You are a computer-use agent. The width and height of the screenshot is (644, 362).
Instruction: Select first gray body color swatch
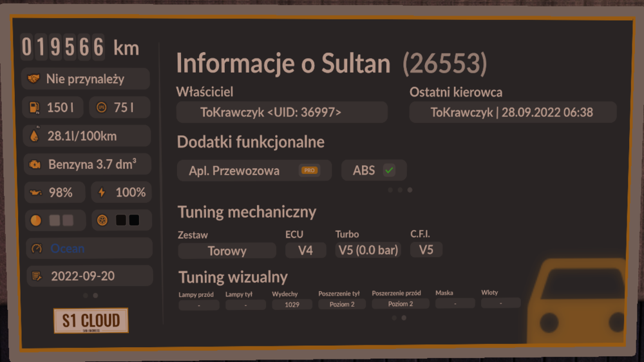[55, 221]
